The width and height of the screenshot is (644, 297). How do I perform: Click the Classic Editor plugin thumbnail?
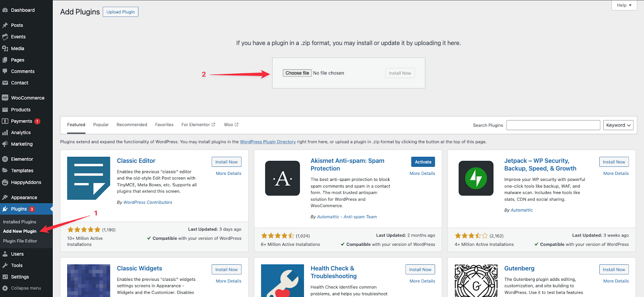click(89, 178)
